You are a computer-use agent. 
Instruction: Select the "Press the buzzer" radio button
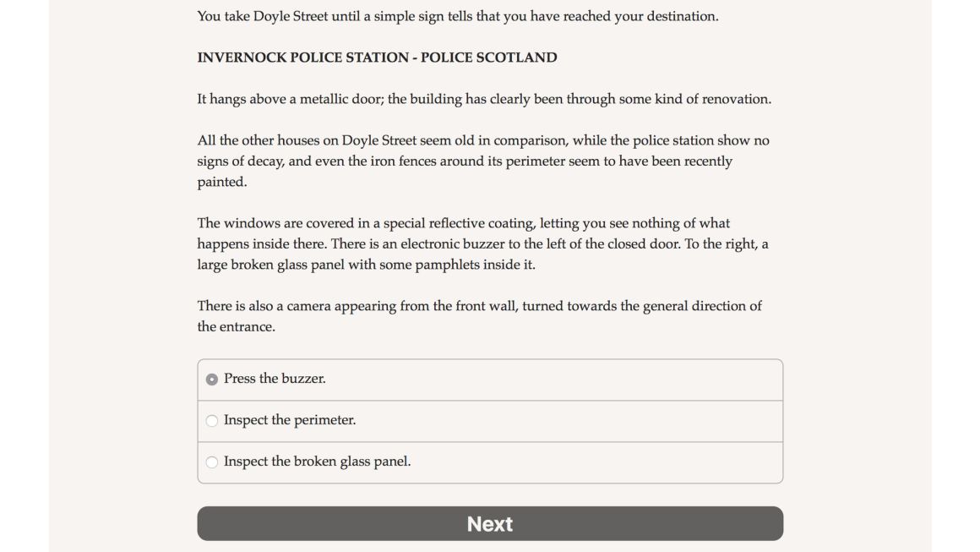pyautogui.click(x=212, y=380)
